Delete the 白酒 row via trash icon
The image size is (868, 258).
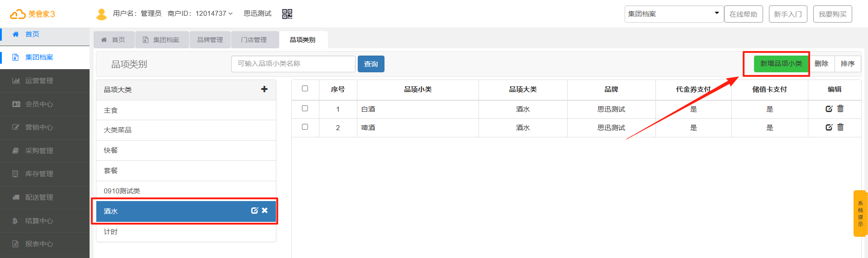pos(840,109)
